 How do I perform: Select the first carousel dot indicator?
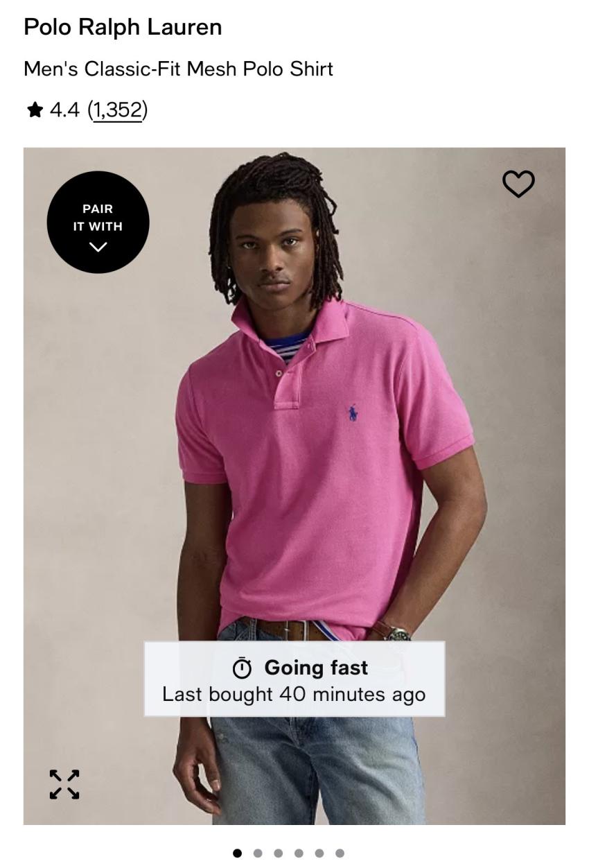click(x=238, y=853)
